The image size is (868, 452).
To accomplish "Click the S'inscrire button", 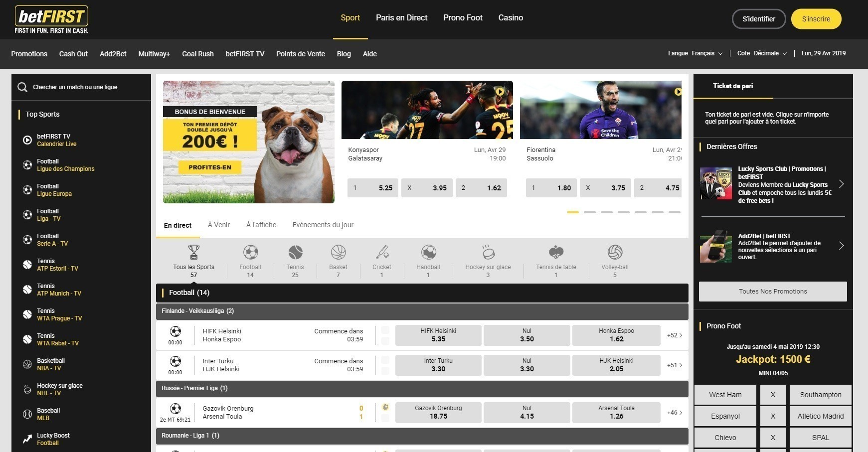I will pyautogui.click(x=816, y=19).
